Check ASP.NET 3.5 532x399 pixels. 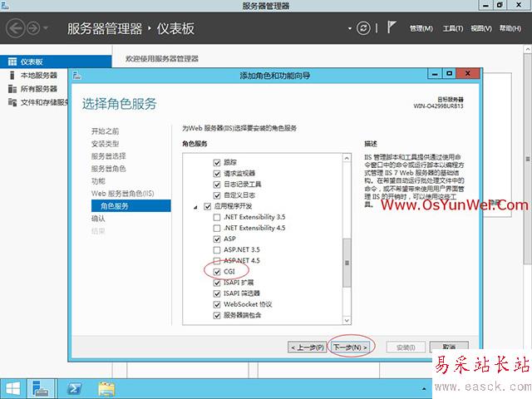[217, 250]
